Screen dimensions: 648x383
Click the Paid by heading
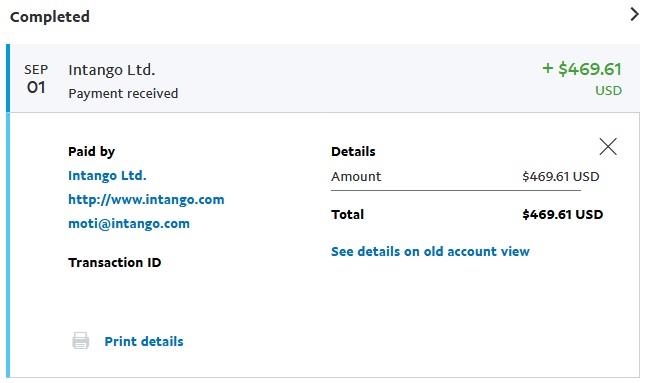pos(91,152)
